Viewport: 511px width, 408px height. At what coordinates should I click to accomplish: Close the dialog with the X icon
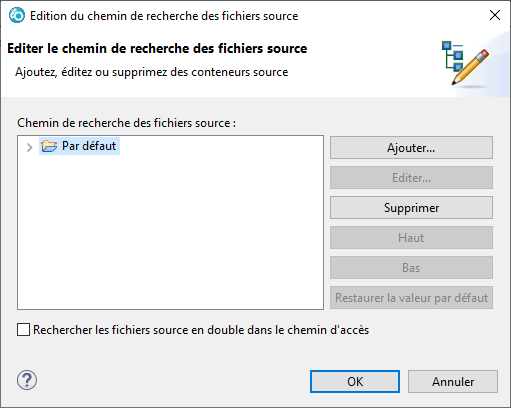point(495,15)
